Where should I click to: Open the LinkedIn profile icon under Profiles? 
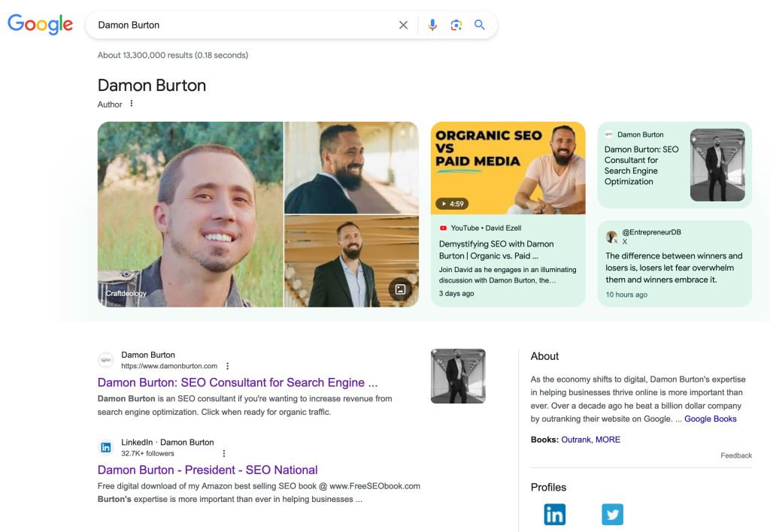click(555, 514)
